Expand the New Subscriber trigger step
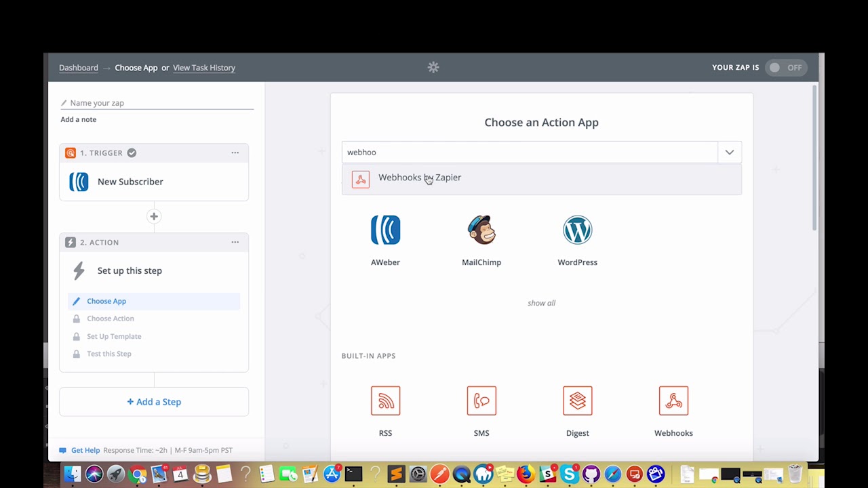 click(154, 182)
